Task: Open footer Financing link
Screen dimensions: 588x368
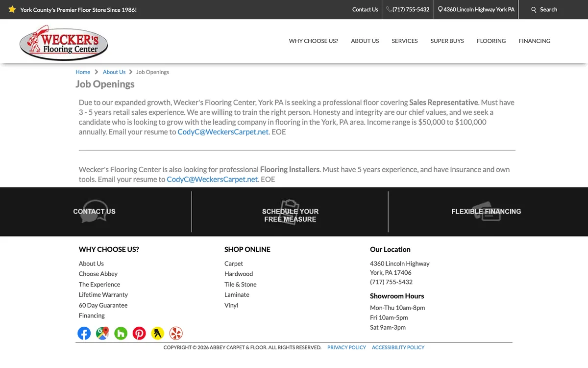Action: click(x=92, y=315)
